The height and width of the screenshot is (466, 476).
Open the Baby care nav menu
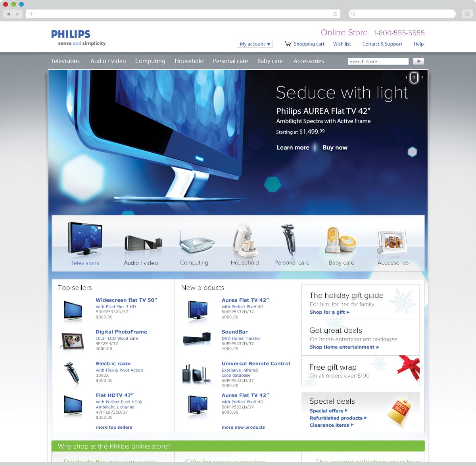point(270,61)
